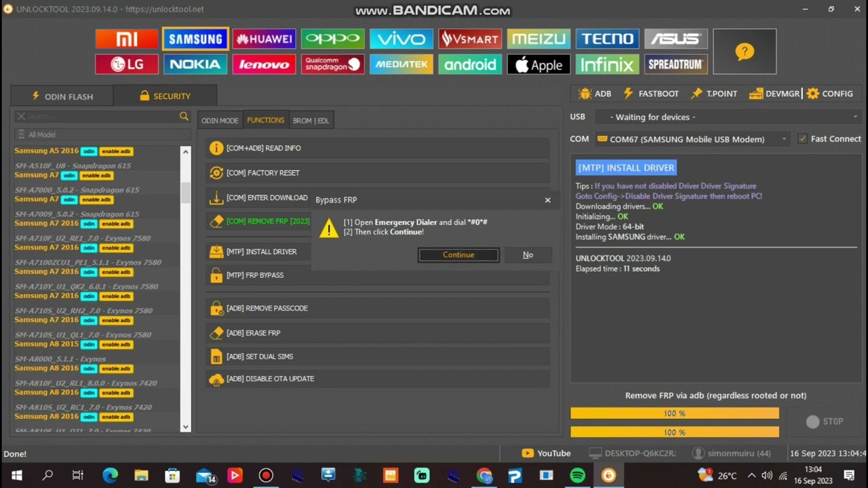The image size is (868, 488).
Task: Click No in Bypass FRP dialog
Action: 528,255
